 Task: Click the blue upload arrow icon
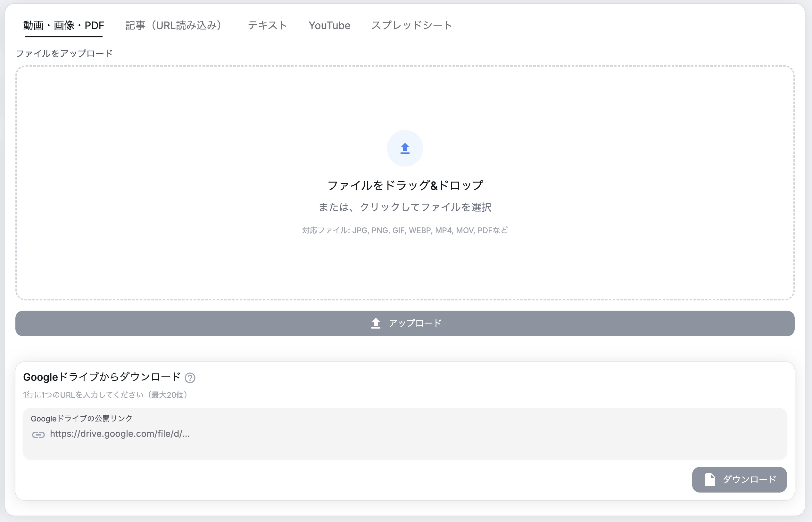tap(405, 148)
